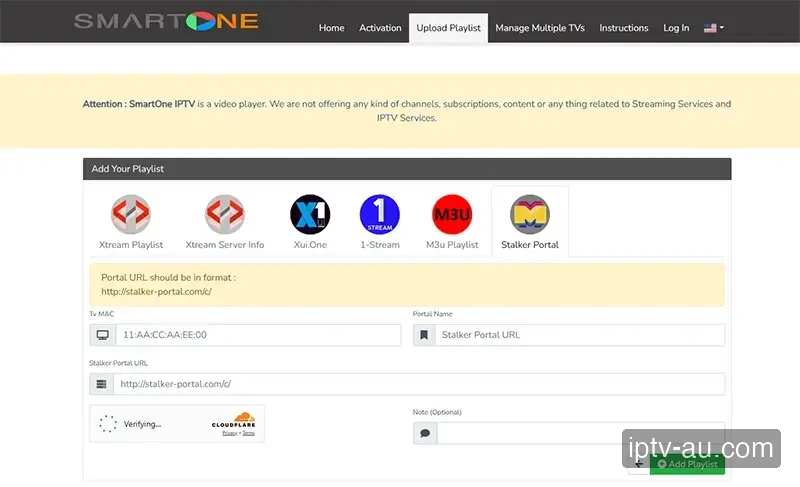Viewport: 800px width, 487px height.
Task: Switch to the M3u Playlist tab label
Action: coord(452,245)
